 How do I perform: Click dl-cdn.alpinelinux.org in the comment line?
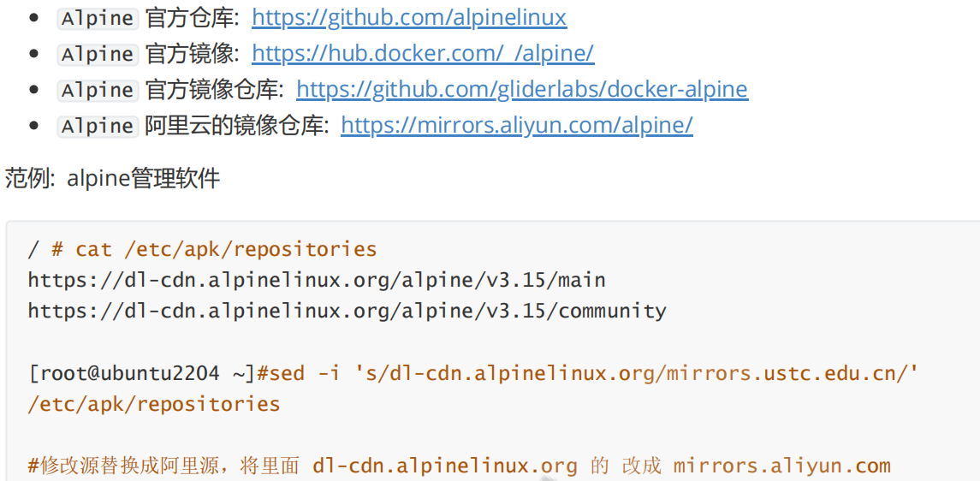(444, 466)
